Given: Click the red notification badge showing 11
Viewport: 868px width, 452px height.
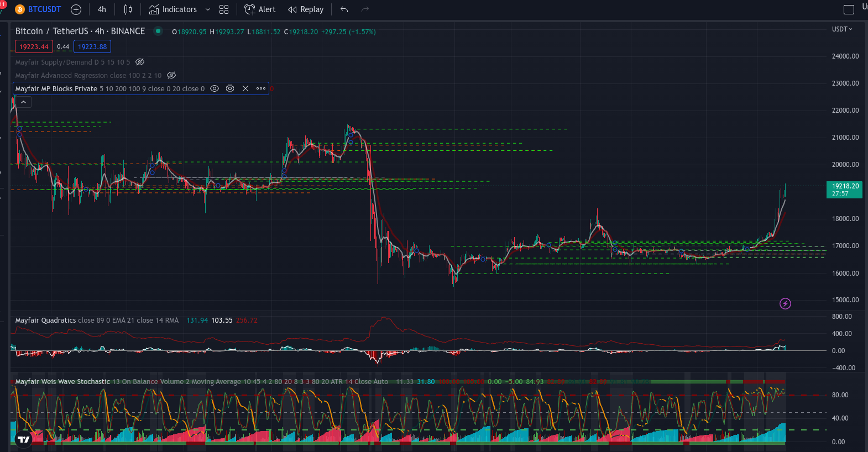Looking at the screenshot, I should click(x=3, y=3).
